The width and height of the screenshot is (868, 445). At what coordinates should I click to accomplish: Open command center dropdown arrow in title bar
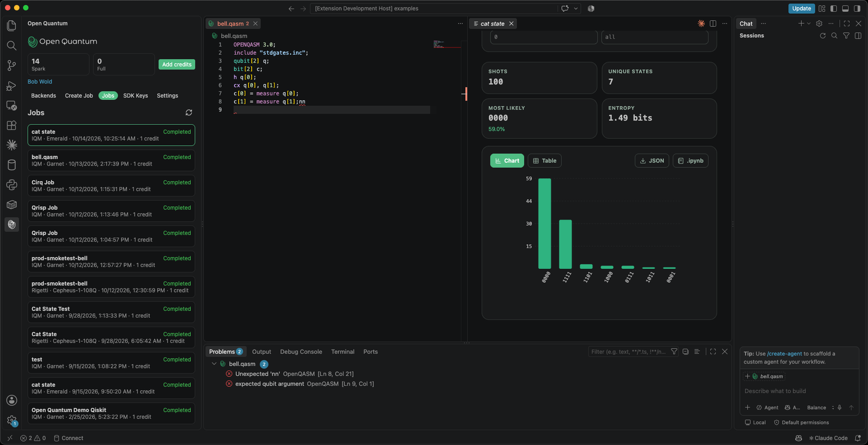576,9
